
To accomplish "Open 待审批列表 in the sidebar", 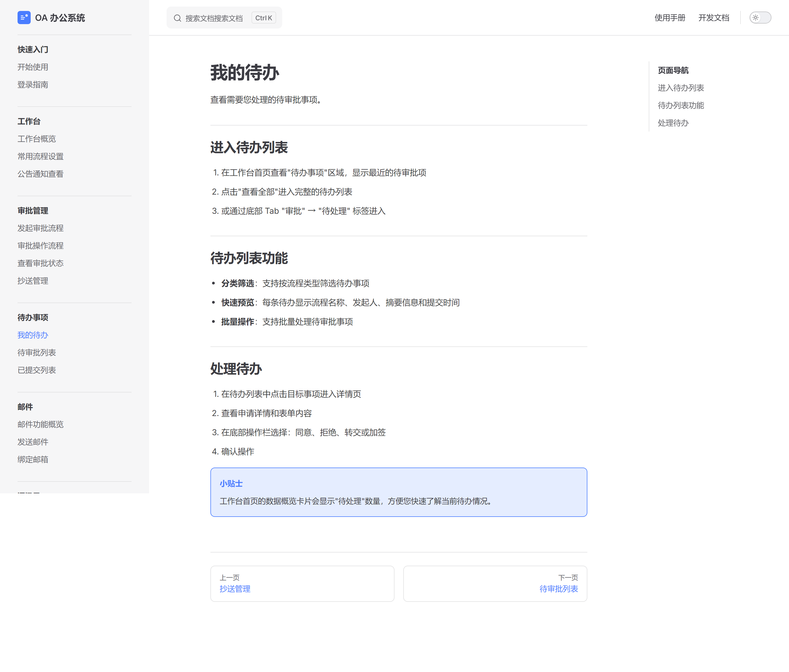I will pos(36,352).
